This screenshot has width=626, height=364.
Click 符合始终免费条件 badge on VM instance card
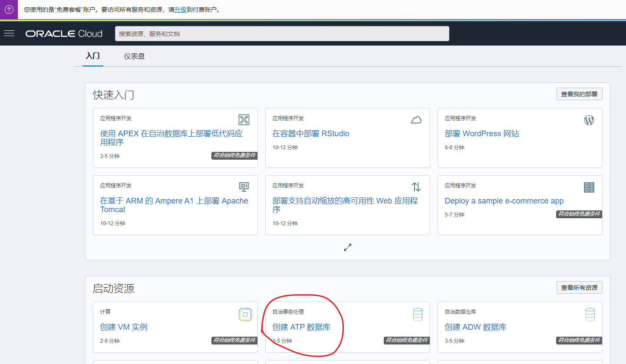[234, 340]
